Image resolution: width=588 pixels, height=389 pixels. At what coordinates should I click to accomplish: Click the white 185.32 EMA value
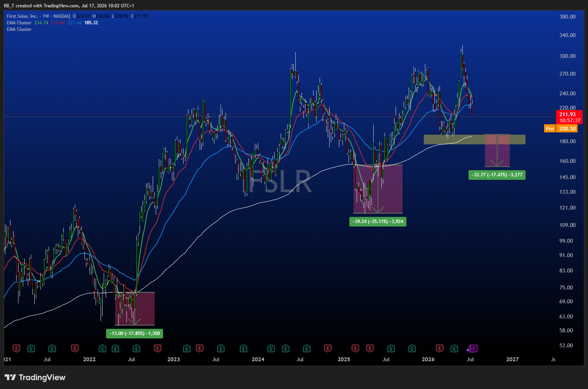pyautogui.click(x=91, y=23)
